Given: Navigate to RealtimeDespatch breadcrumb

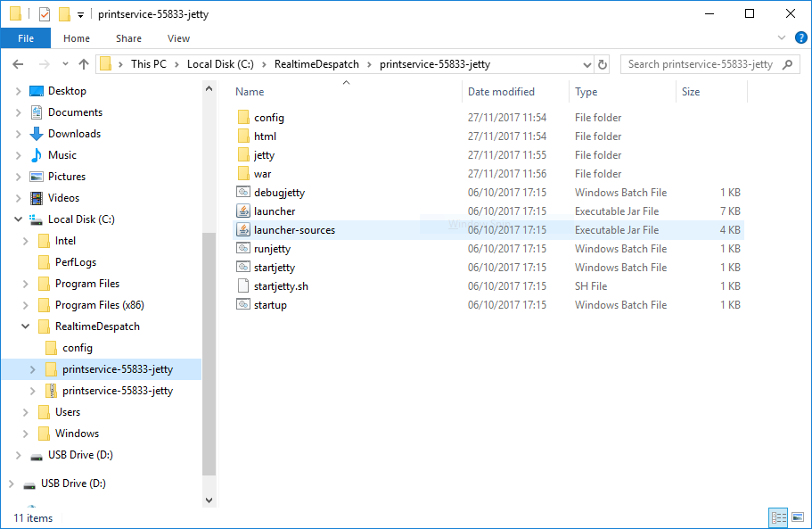Looking at the screenshot, I should (316, 64).
